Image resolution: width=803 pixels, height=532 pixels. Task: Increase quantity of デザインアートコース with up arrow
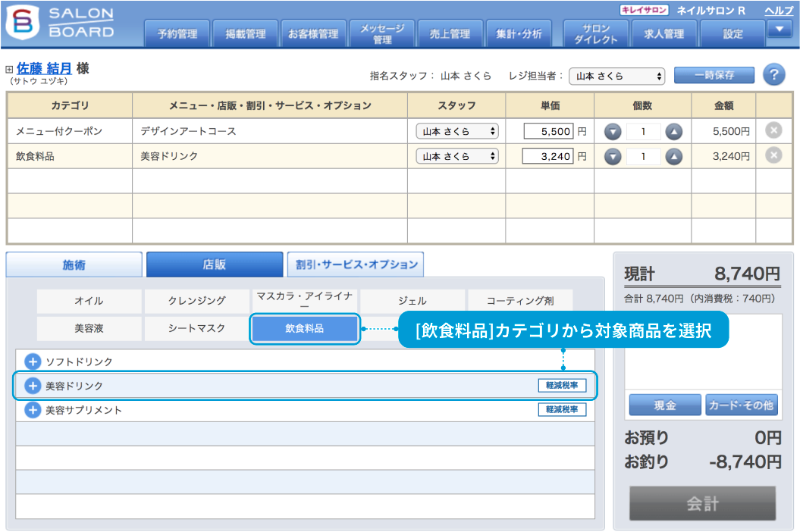pyautogui.click(x=673, y=131)
